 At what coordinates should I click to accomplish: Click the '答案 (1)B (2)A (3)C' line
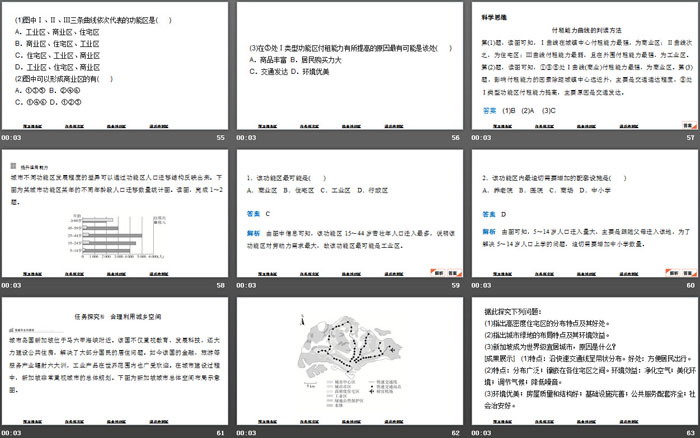click(519, 111)
